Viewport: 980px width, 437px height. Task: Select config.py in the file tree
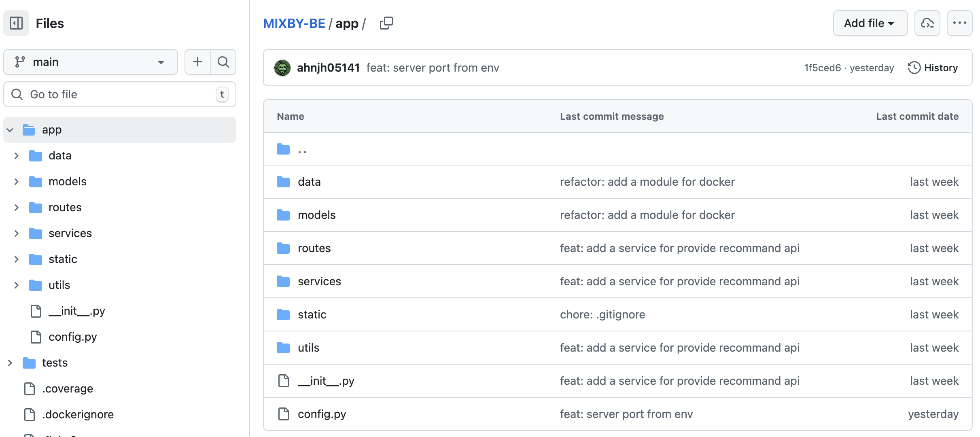[x=72, y=337]
